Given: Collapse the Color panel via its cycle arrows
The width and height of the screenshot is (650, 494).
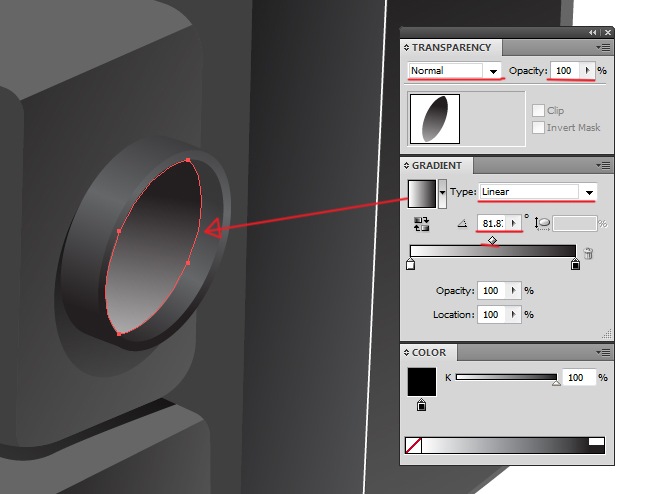Looking at the screenshot, I should pyautogui.click(x=406, y=353).
